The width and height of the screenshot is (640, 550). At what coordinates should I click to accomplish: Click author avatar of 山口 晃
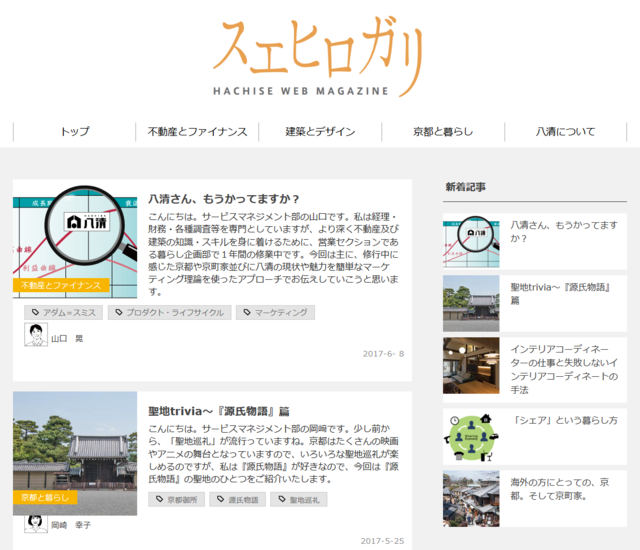[36, 335]
